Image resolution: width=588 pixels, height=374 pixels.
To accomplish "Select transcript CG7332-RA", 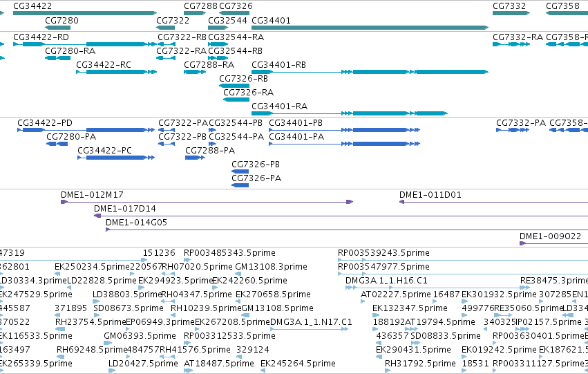I will (x=511, y=44).
